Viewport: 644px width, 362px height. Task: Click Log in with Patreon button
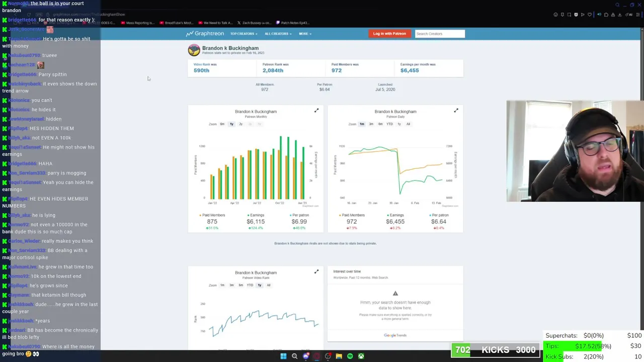click(x=389, y=34)
